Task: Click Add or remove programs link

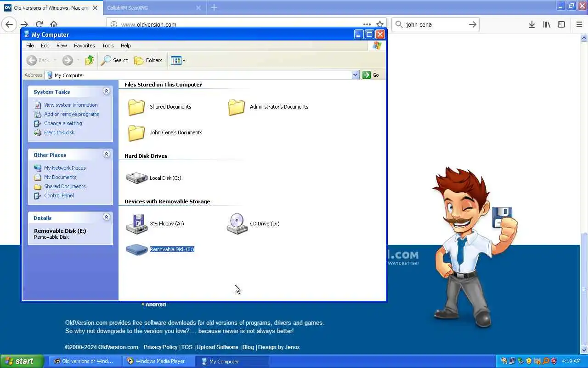Action: click(72, 114)
